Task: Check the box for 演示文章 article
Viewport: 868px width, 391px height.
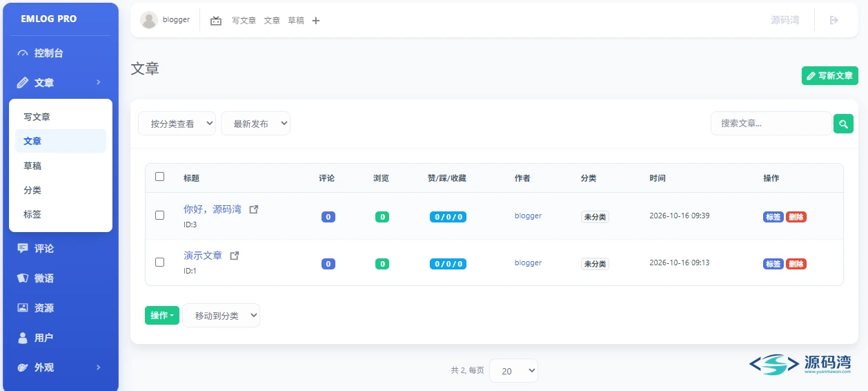Action: [160, 263]
